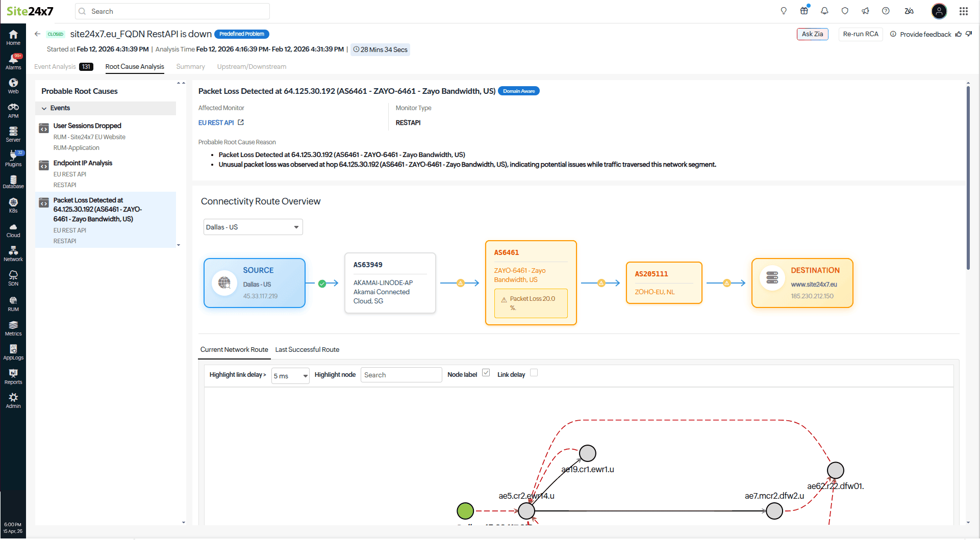The image size is (980, 540).
Task: Click the Predefined Problem badge
Action: [x=242, y=34]
